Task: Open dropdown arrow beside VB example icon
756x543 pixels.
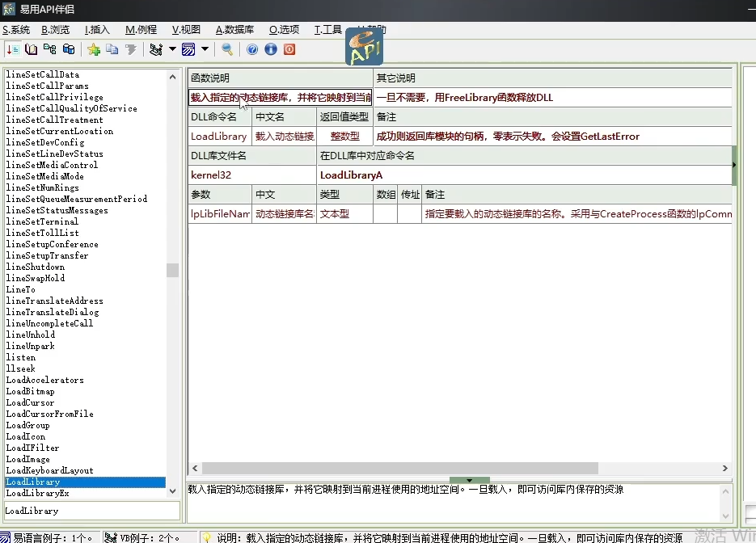Action: click(172, 49)
